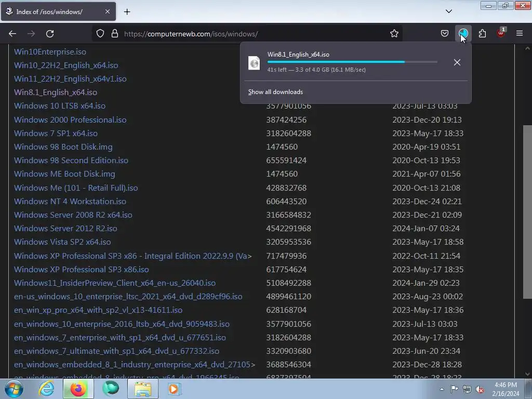Open the Firefox hamburger menu
The height and width of the screenshot is (399, 532).
pos(520,34)
